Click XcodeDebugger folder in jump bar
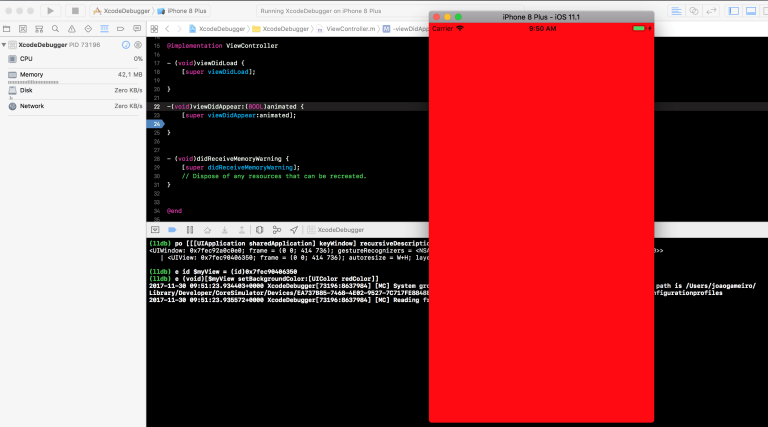This screenshot has width=768, height=427. [281, 29]
